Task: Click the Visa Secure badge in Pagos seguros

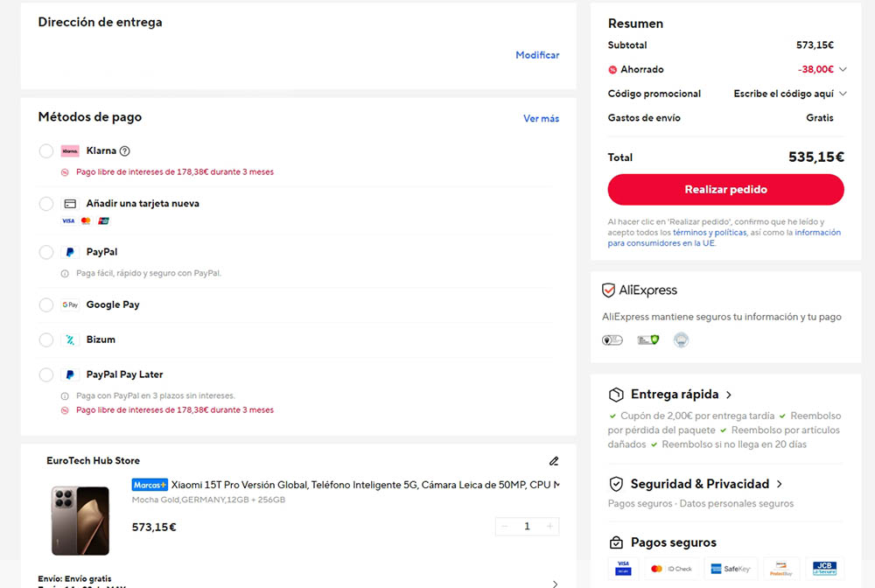Action: [623, 569]
